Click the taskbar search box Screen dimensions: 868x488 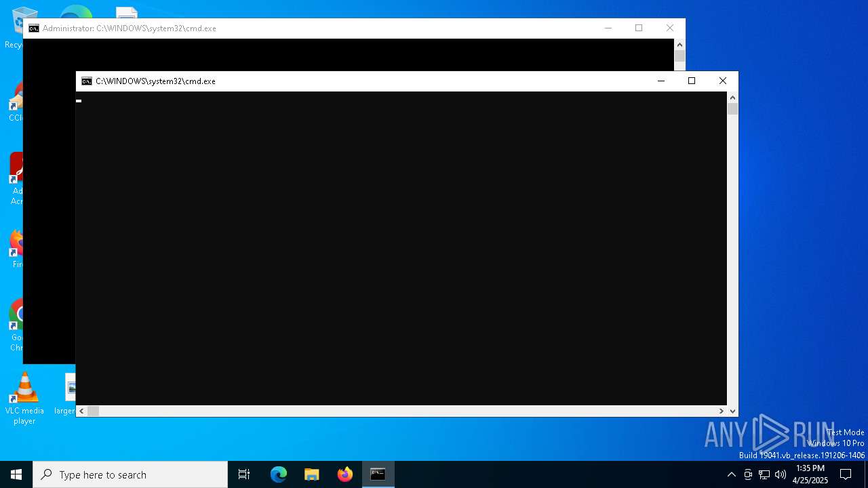(x=130, y=474)
